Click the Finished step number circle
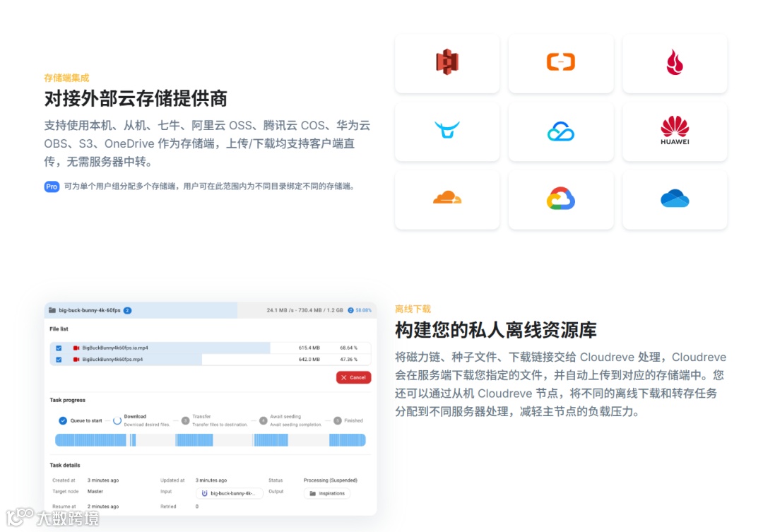The image size is (763, 532). click(337, 420)
